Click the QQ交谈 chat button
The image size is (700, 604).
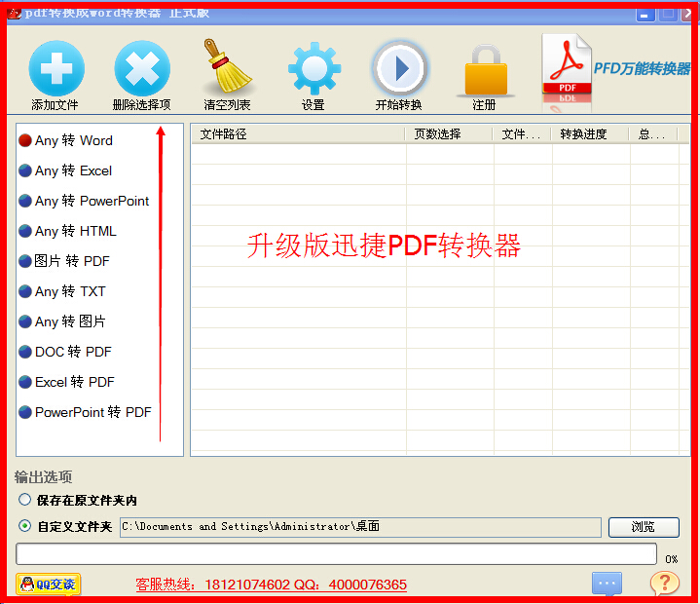point(49,584)
